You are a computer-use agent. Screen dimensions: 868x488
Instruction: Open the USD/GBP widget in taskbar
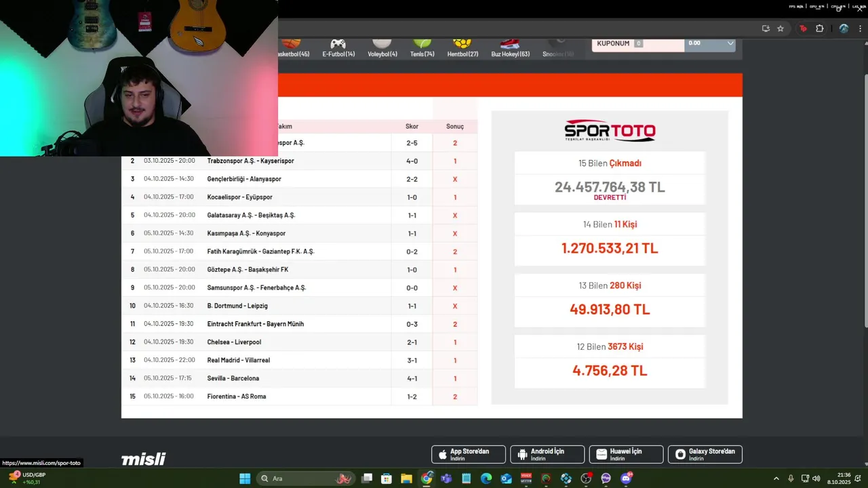point(27,479)
